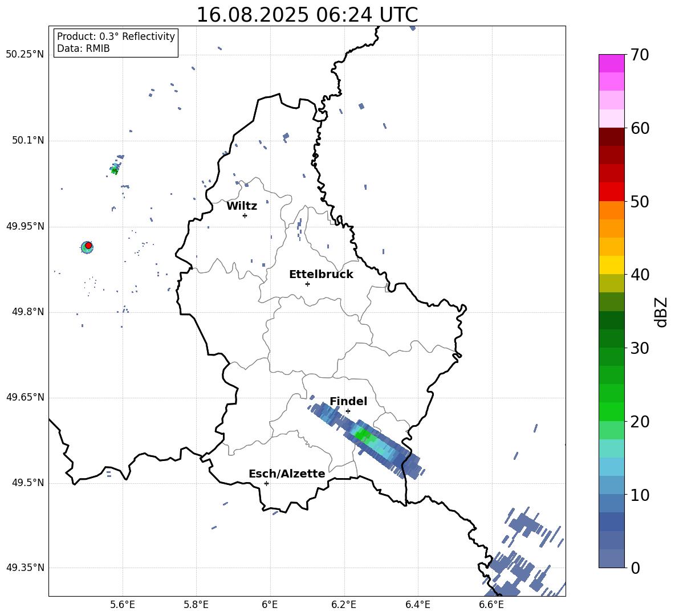Click the Esch/Alzette station cross marker
The image size is (675, 616).
click(x=266, y=483)
